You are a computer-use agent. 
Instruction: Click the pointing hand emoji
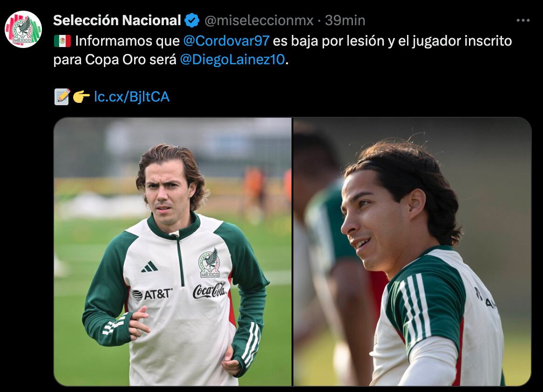81,97
